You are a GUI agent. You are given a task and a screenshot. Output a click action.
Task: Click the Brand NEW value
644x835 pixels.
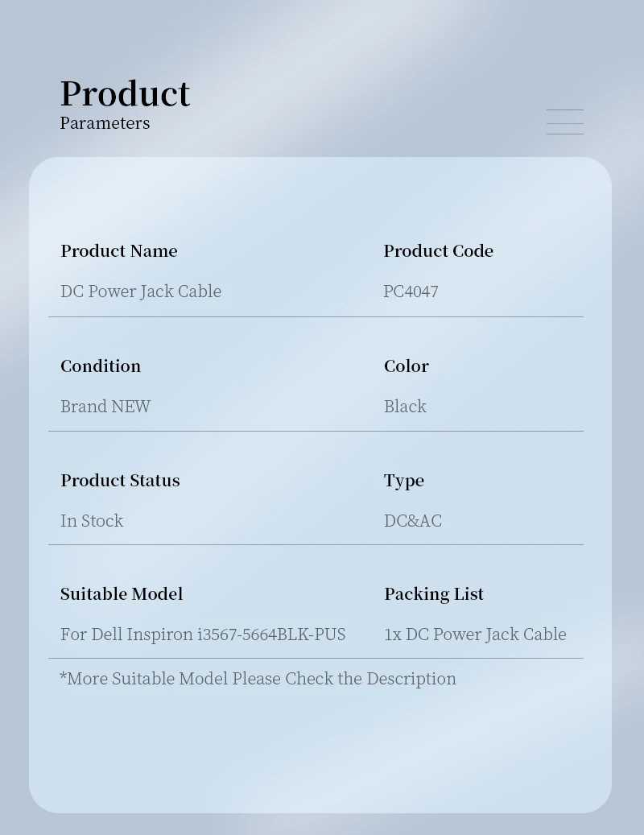[105, 407]
